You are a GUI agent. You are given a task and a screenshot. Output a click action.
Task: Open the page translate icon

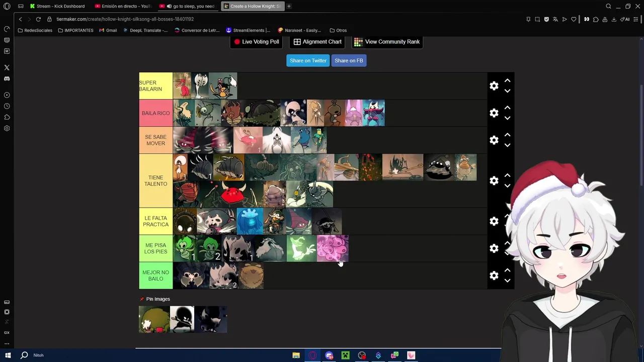pos(555,19)
